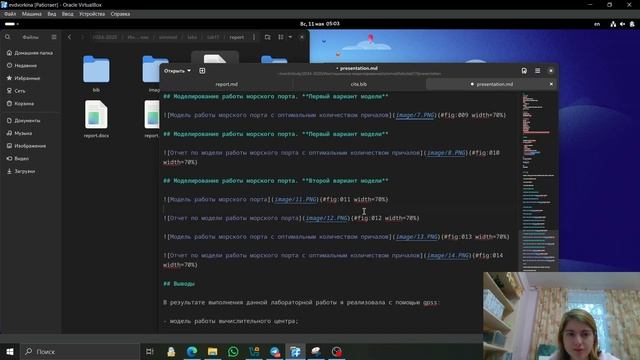Open the Машина menu in VirtualBox
Image resolution: width=640 pixels, height=360 pixels.
31,14
